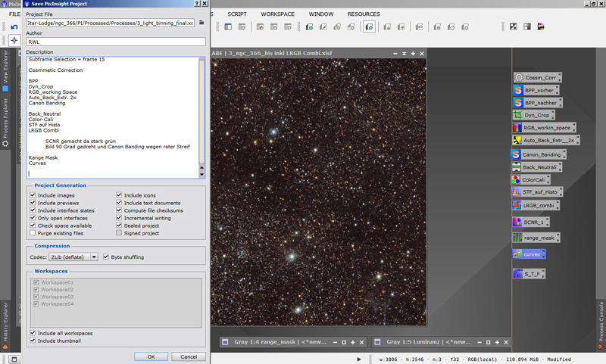Open the FILE menu
606x364 pixels.
coord(14,14)
